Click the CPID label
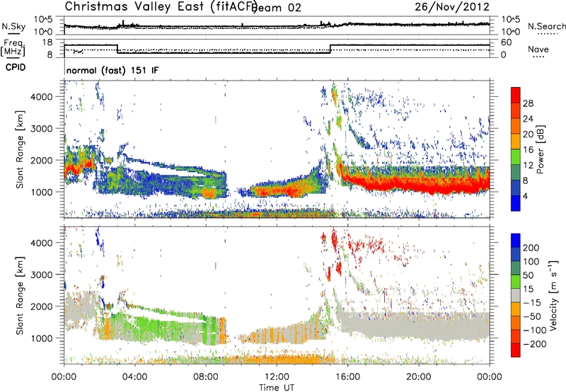This screenshot has width=566, height=392. click(16, 67)
